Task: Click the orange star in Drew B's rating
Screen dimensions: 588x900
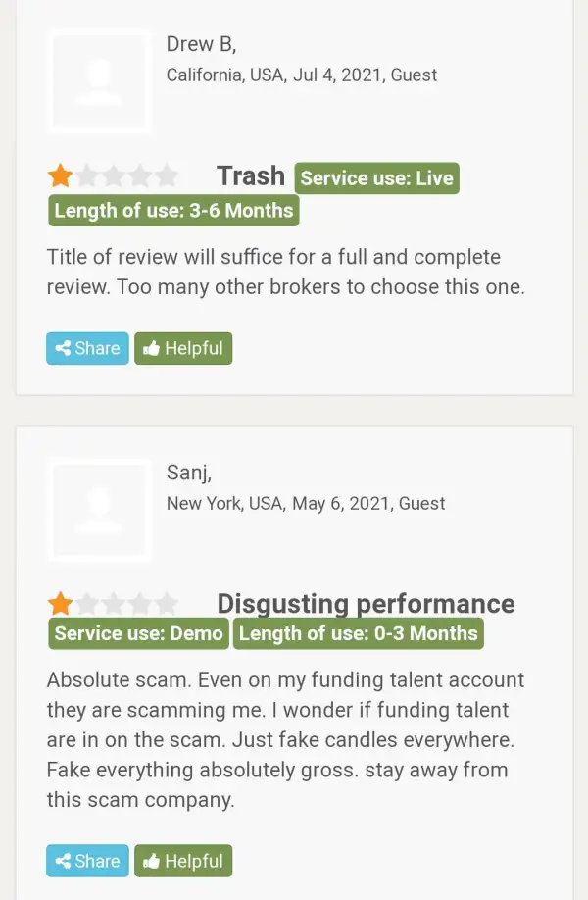Action: click(x=61, y=176)
